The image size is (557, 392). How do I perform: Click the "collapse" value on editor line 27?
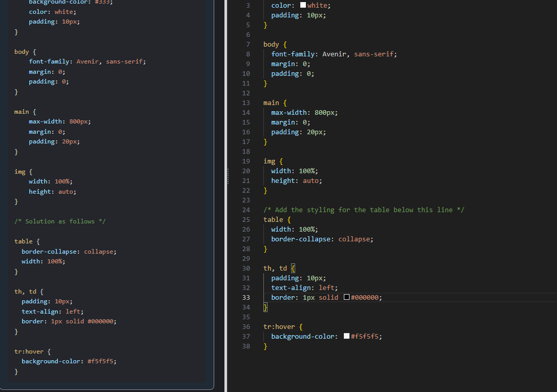point(354,239)
